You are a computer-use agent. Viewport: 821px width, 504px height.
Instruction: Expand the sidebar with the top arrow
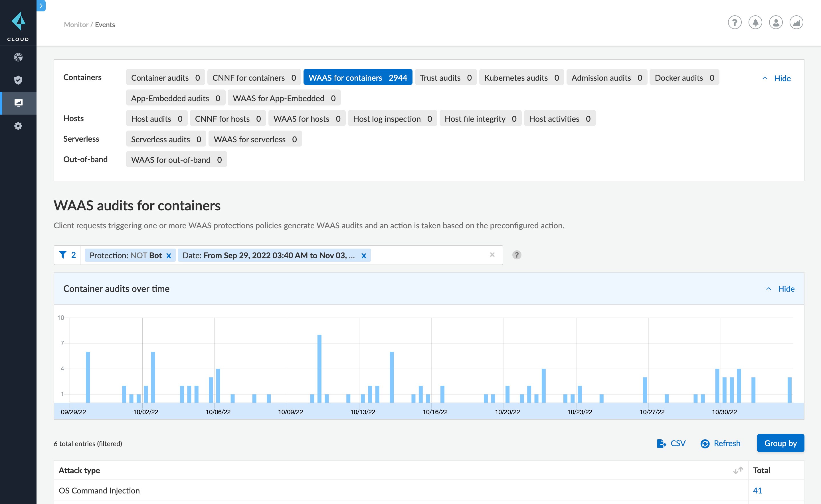click(41, 6)
